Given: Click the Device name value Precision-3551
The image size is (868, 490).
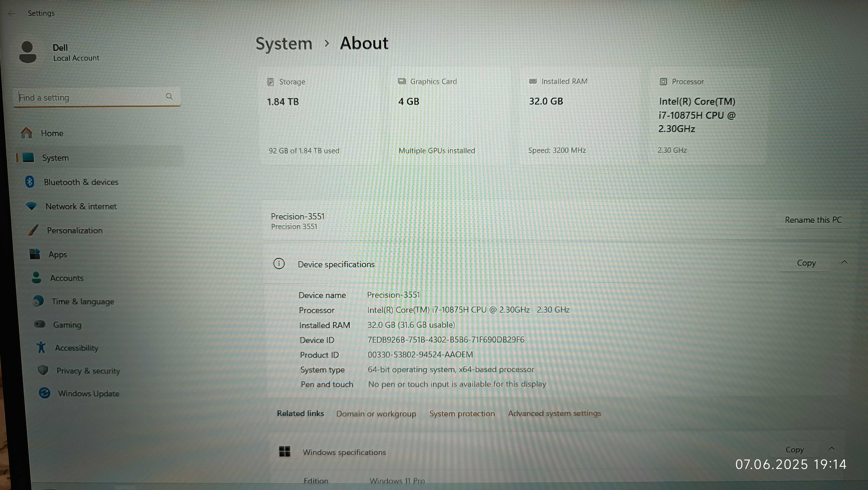Looking at the screenshot, I should 394,295.
